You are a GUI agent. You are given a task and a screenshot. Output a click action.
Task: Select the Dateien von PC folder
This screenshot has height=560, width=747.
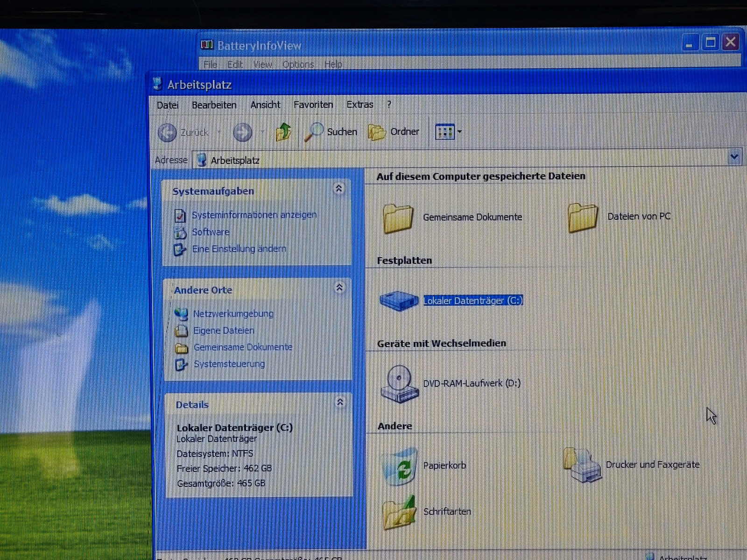point(582,217)
